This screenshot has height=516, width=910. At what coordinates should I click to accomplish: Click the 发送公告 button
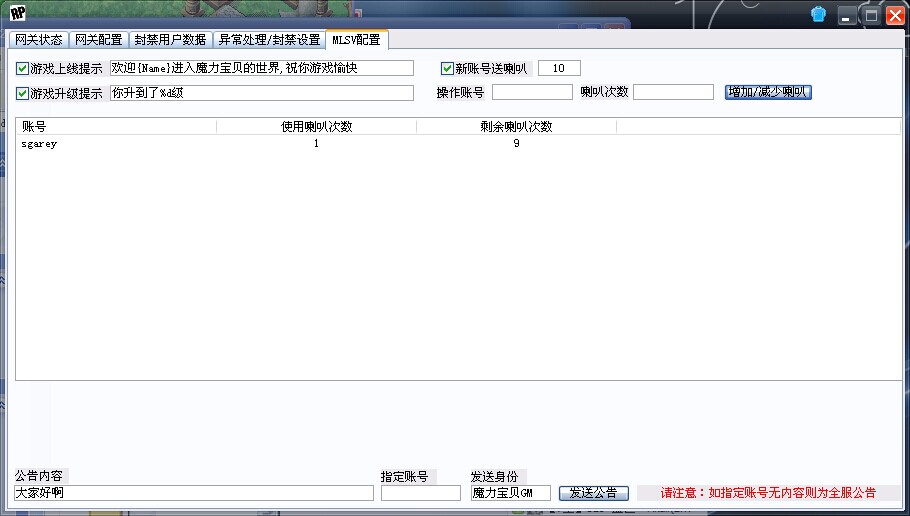point(594,493)
